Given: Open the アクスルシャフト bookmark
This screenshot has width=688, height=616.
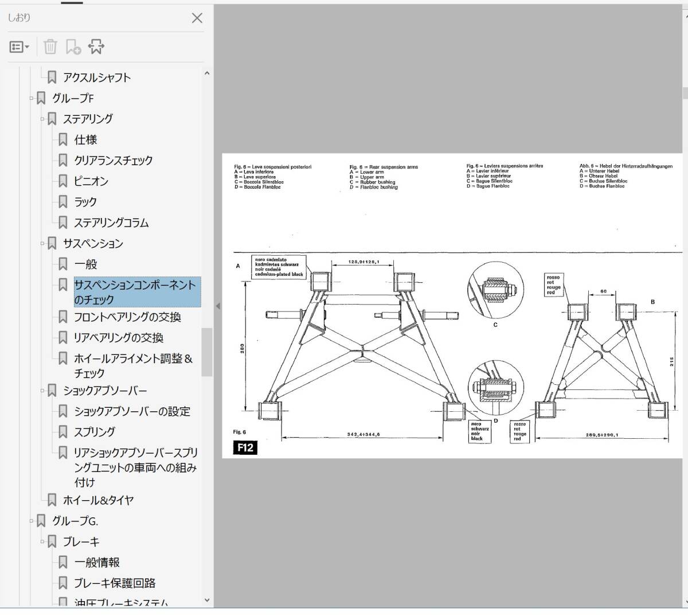Looking at the screenshot, I should pyautogui.click(x=97, y=77).
